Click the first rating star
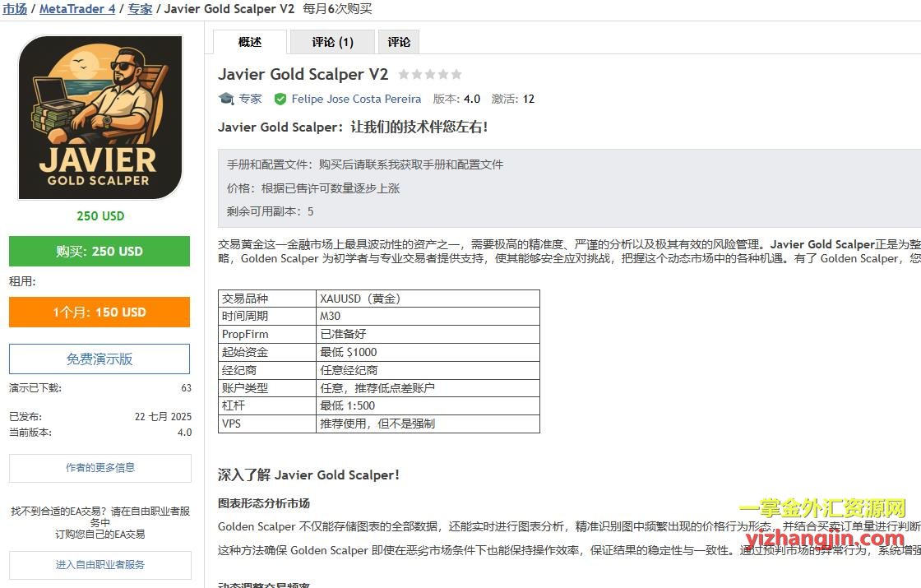The image size is (921, 588). tap(404, 75)
